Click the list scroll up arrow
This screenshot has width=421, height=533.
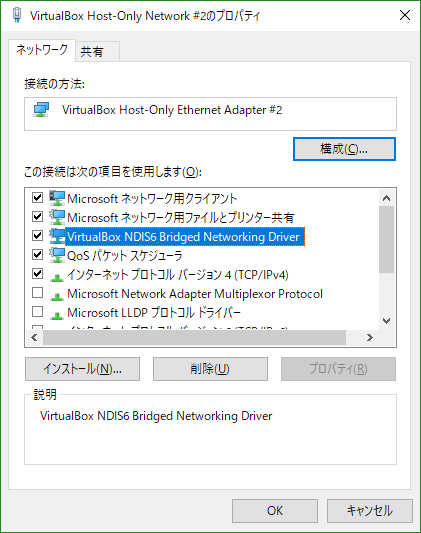coord(386,198)
